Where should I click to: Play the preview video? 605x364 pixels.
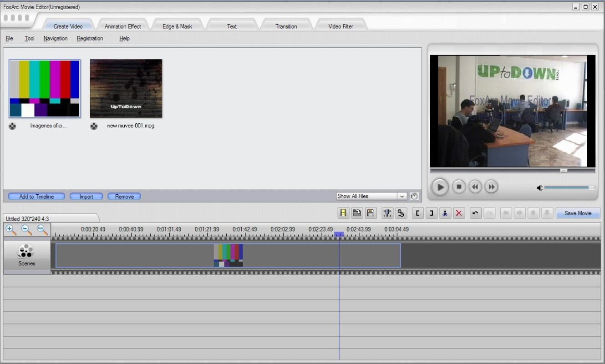pos(440,187)
